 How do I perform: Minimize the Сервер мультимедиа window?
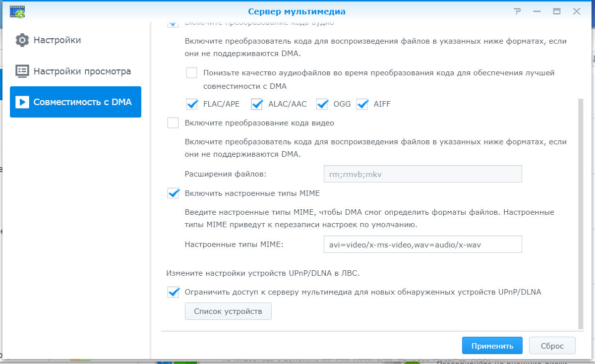click(537, 11)
